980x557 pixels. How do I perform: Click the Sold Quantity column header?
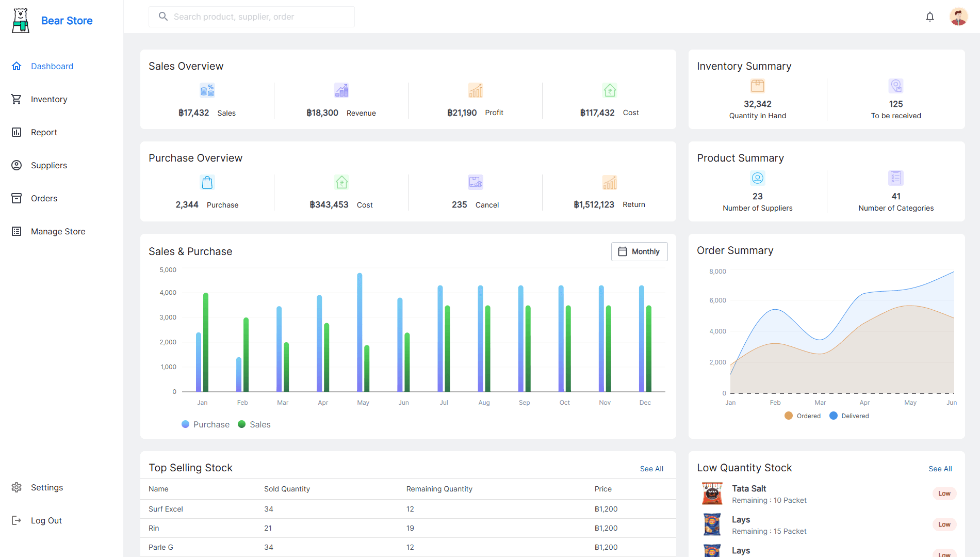tap(287, 489)
